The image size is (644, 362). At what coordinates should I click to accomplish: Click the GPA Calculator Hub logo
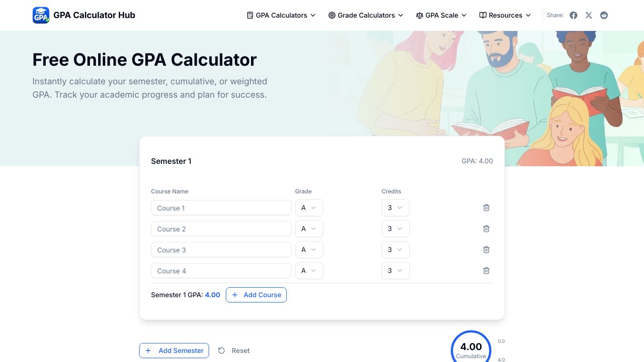[x=83, y=15]
